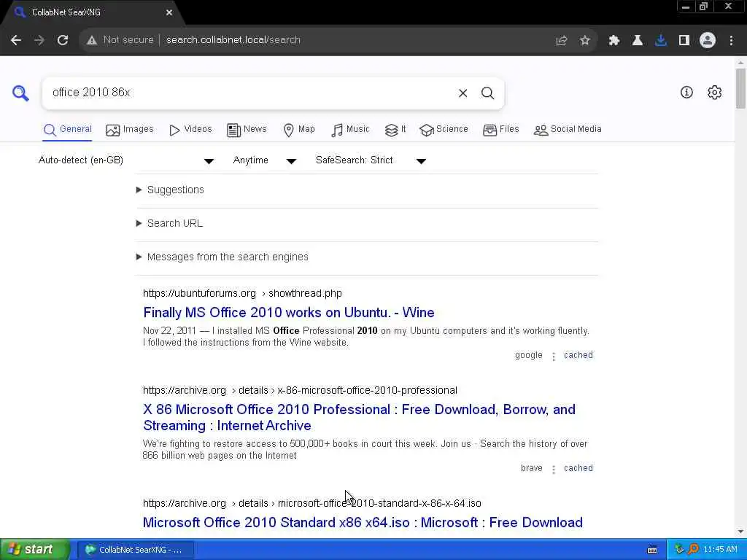Open the Auto-detect (en-GB) language dropdown
The image size is (747, 560).
click(x=126, y=160)
